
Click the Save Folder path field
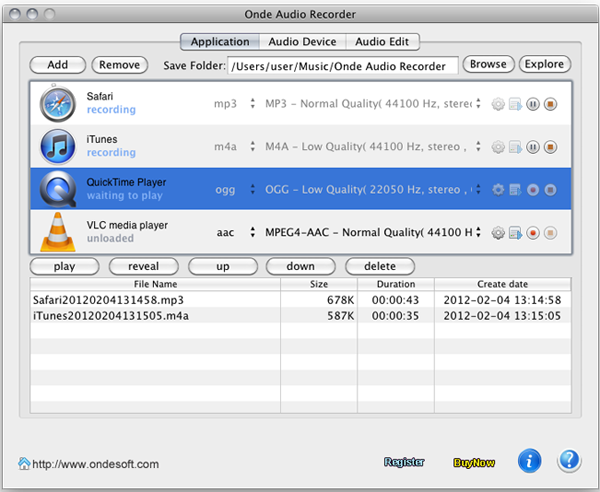pos(343,66)
